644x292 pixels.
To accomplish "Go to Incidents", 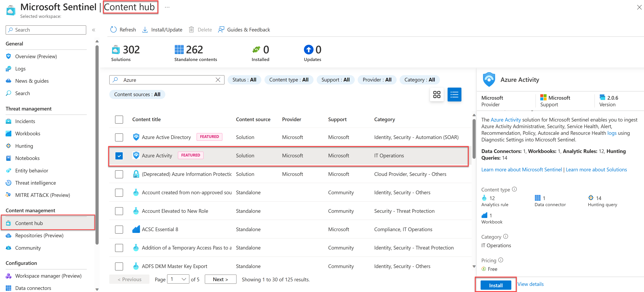I will tap(25, 121).
